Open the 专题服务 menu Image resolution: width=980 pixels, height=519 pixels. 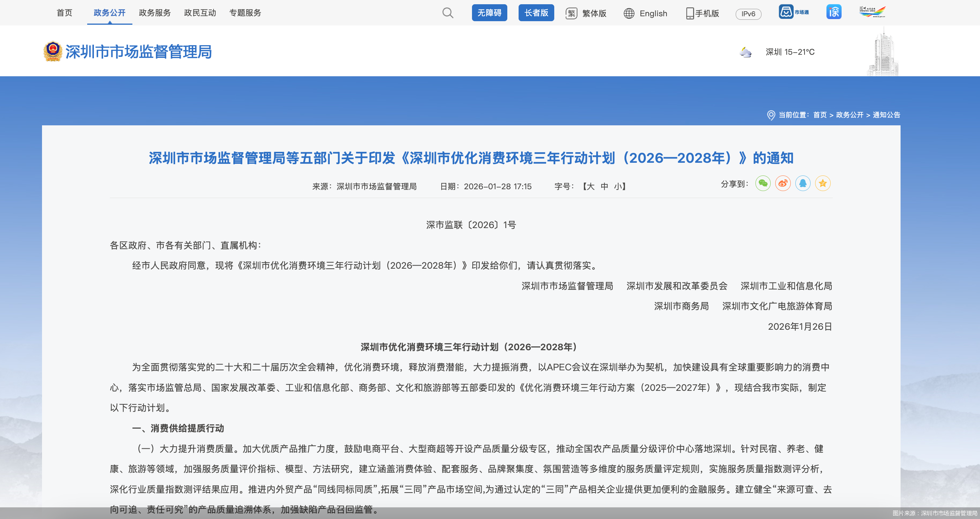[245, 13]
